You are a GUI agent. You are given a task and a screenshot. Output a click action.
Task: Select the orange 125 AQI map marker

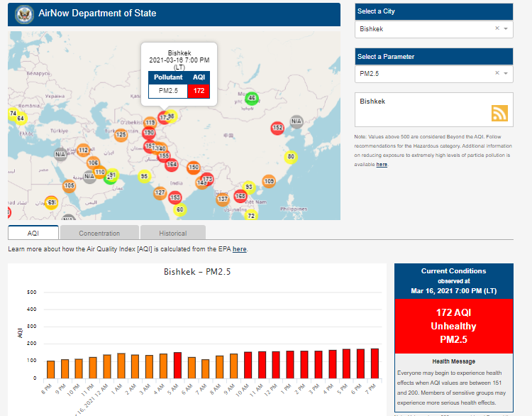tap(121, 134)
